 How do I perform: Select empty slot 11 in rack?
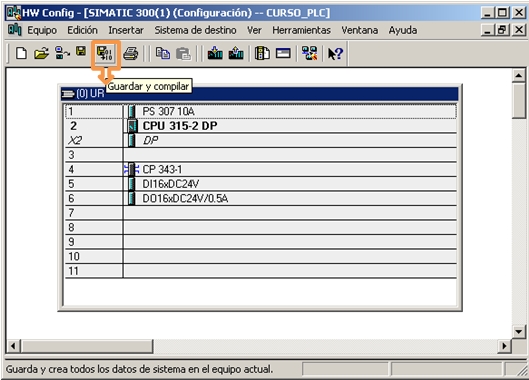261,271
